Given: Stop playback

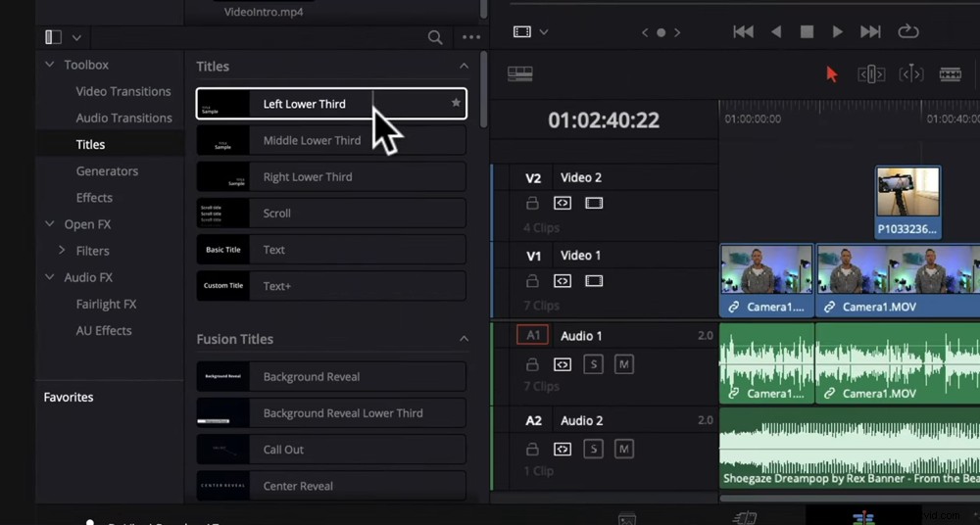Looking at the screenshot, I should coord(807,31).
